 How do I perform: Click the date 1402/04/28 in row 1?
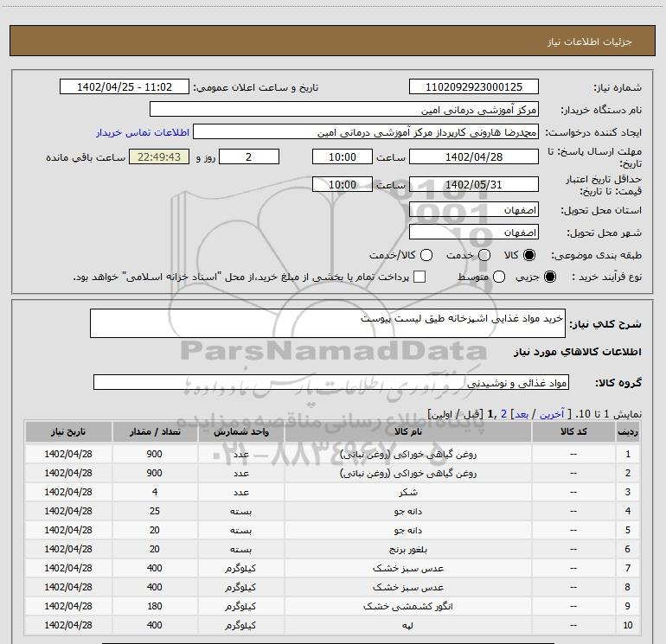(x=68, y=454)
